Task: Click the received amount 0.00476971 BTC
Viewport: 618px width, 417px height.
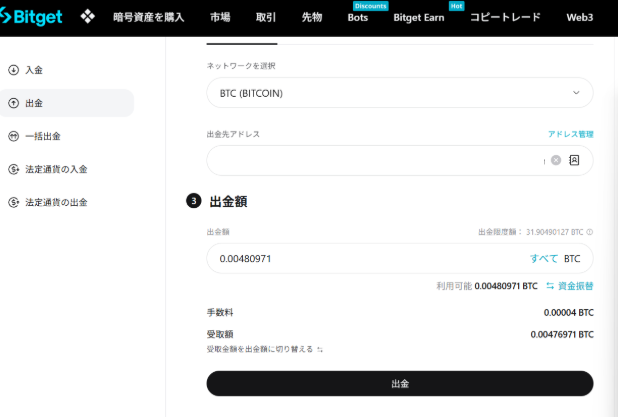Action: tap(562, 335)
